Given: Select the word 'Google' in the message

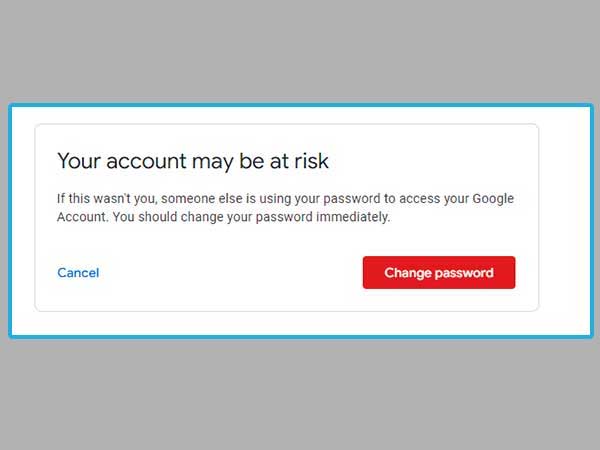Looking at the screenshot, I should point(493,199).
